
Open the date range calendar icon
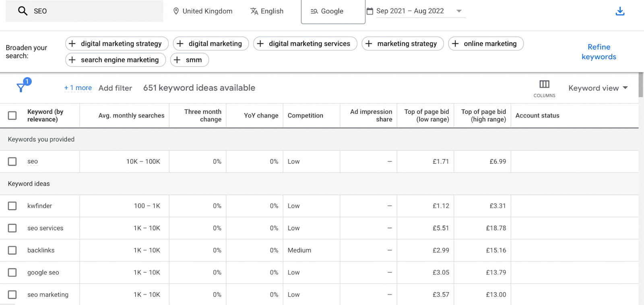tap(370, 11)
